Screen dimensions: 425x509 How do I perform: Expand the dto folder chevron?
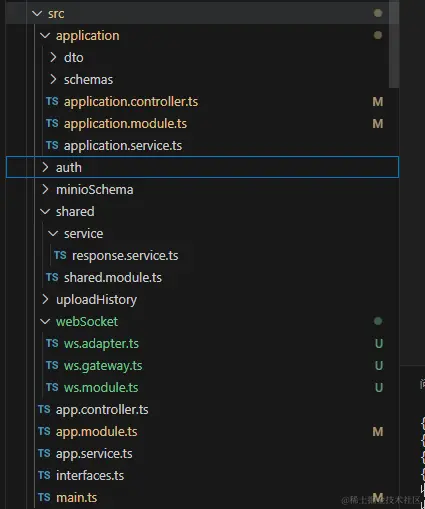(53, 57)
